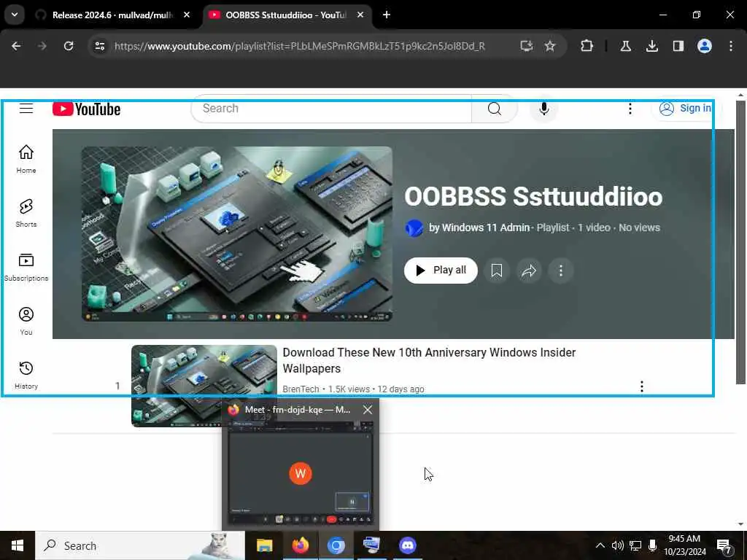Click the page vertical scrollbar
747x560 pixels.
(740, 242)
